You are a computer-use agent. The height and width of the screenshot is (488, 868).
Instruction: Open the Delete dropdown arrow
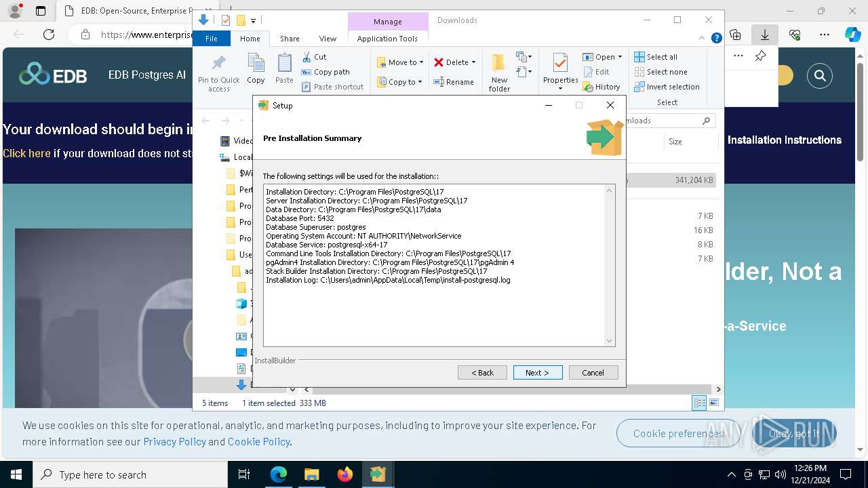tap(473, 62)
